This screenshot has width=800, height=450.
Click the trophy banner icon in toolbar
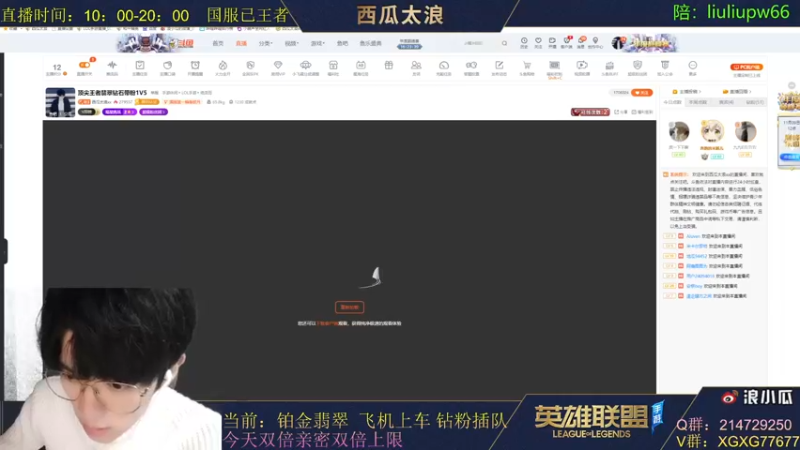(665, 65)
